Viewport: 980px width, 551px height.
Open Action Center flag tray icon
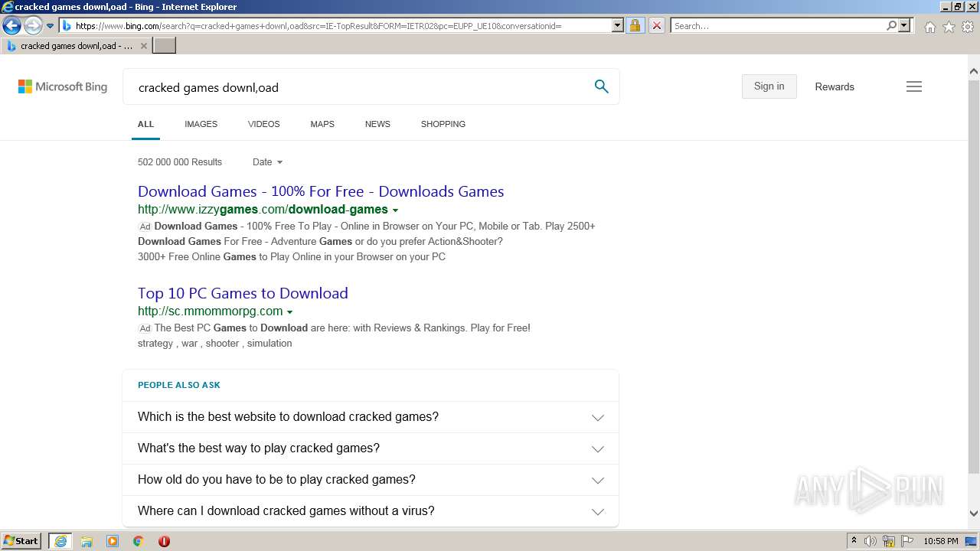907,541
